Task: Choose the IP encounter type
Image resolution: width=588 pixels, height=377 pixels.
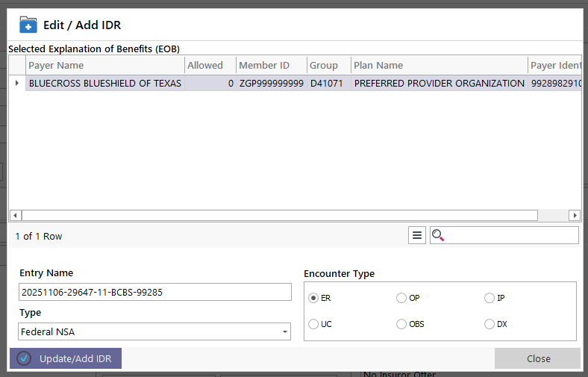Action: tap(490, 298)
